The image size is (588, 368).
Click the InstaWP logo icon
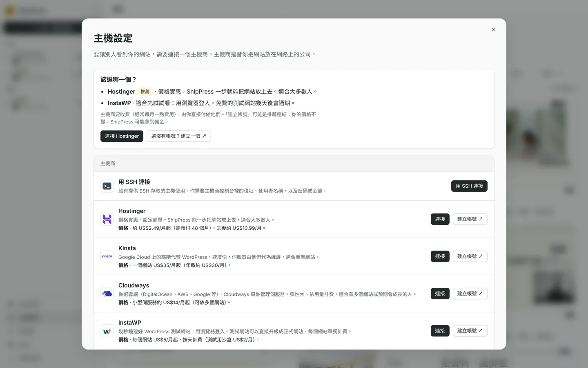pyautogui.click(x=107, y=331)
